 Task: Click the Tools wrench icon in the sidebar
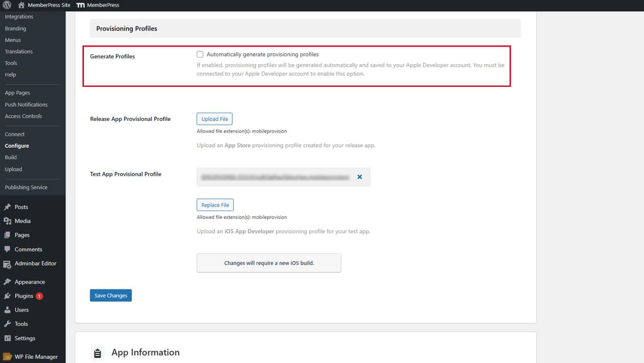(8, 324)
